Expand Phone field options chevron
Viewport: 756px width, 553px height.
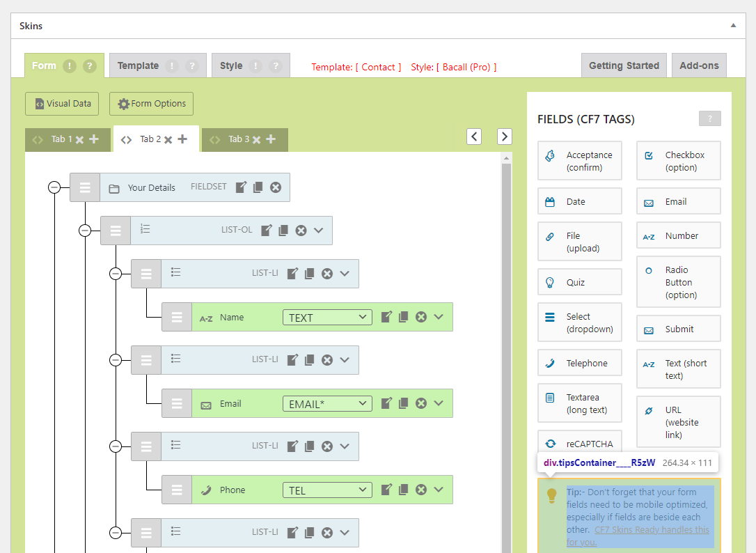tap(439, 490)
